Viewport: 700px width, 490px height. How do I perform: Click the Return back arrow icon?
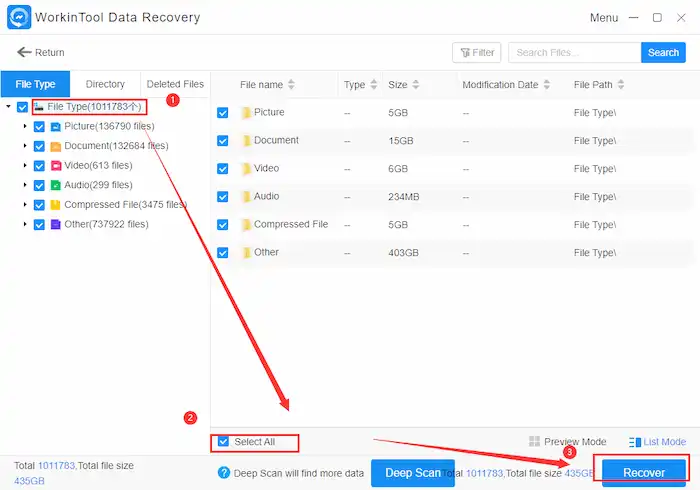24,52
